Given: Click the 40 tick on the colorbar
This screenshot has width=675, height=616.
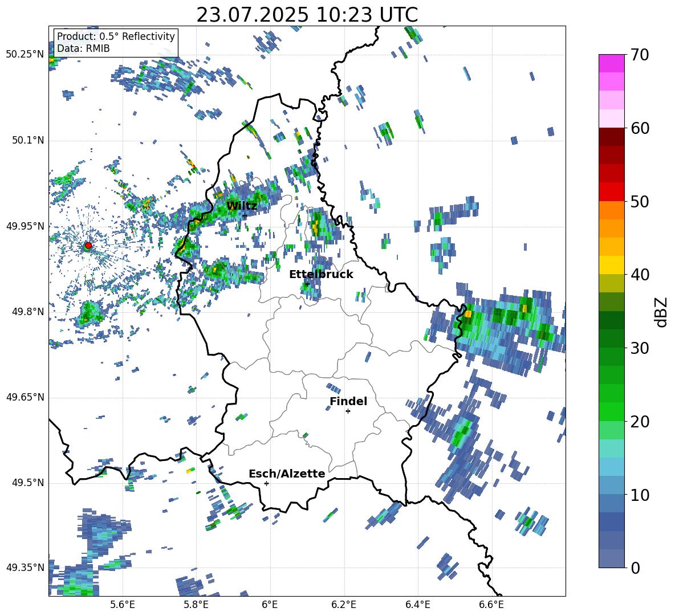Looking at the screenshot, I should [640, 275].
